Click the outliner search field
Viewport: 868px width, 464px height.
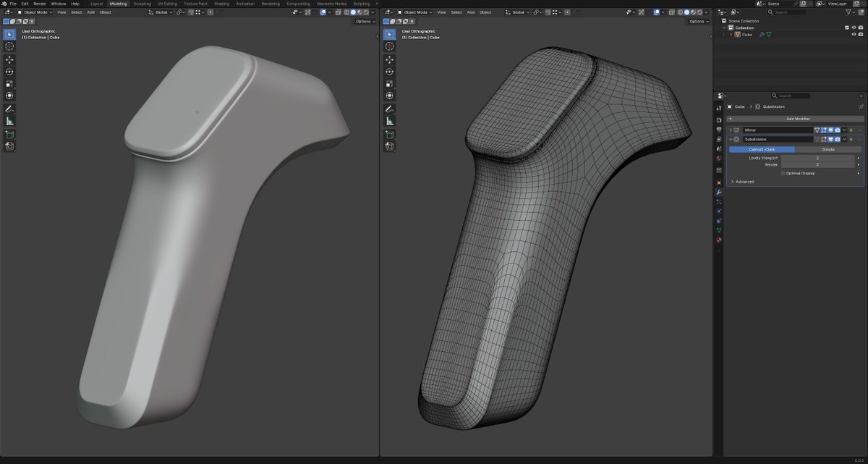pos(787,12)
